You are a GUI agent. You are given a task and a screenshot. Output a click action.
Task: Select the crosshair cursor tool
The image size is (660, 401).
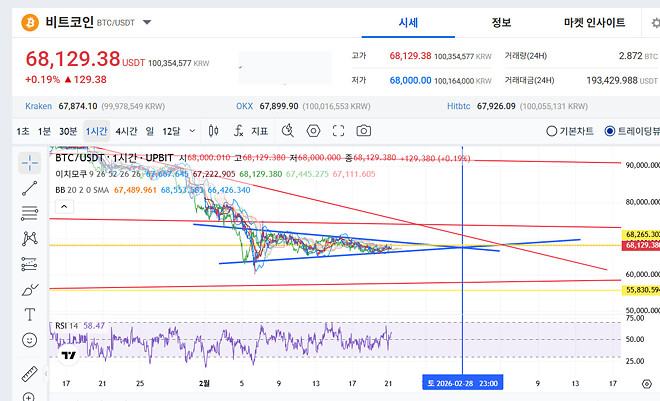(x=30, y=160)
